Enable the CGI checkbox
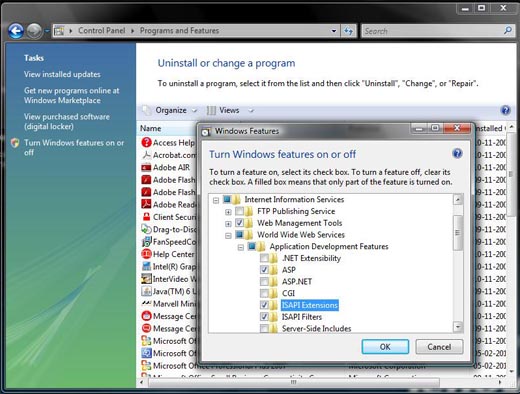Image resolution: width=520 pixels, height=394 pixels. point(264,293)
